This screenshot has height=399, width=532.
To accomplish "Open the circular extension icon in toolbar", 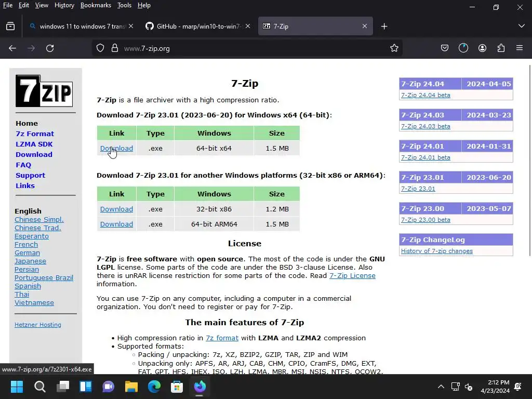I will point(463,48).
